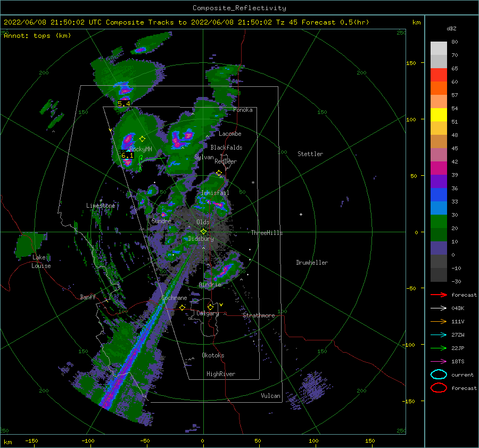Click the Lake Louise label
This screenshot has width=479, height=448.
tap(41, 262)
